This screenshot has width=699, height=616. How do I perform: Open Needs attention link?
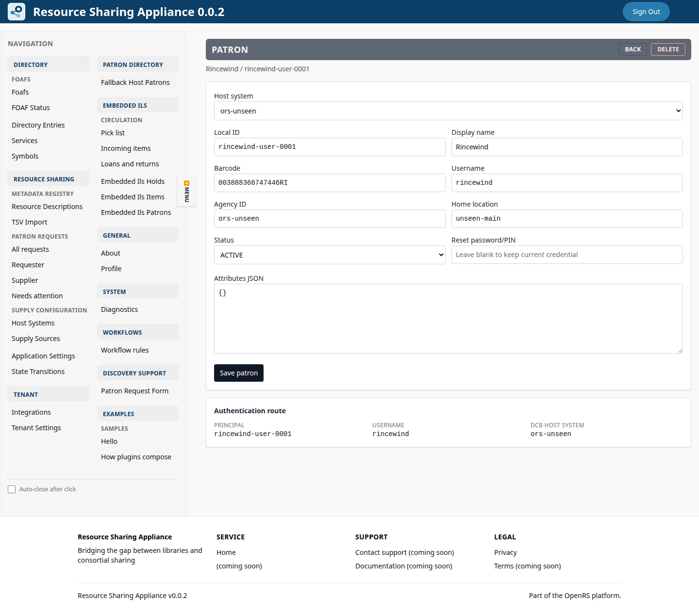point(37,296)
